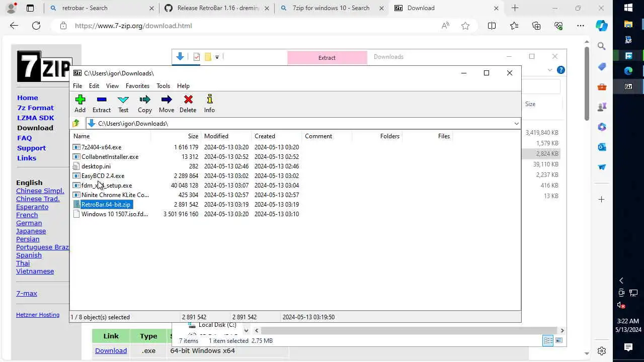Select the Extract ribbon tab in Explorer
The height and width of the screenshot is (362, 644).
point(327,58)
